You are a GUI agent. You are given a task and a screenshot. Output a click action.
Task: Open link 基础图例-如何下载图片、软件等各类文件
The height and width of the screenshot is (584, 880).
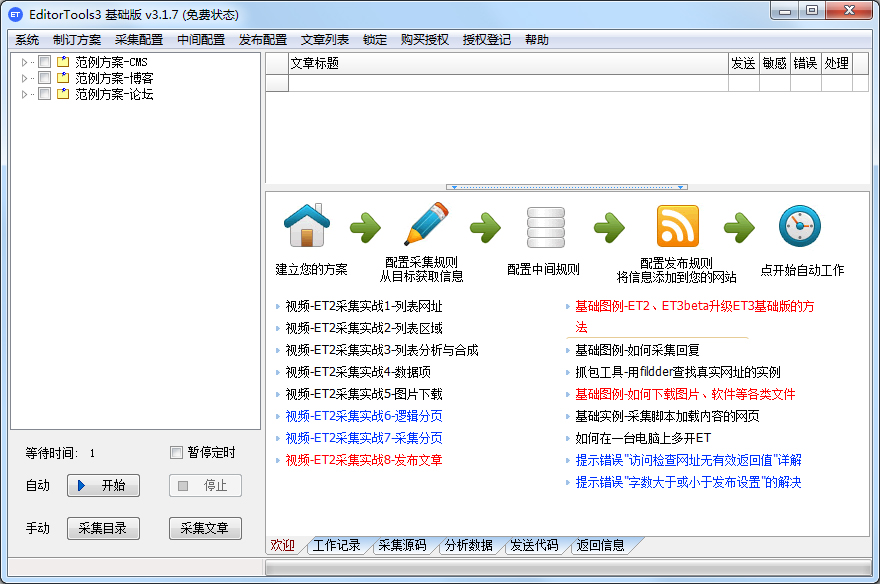[685, 394]
